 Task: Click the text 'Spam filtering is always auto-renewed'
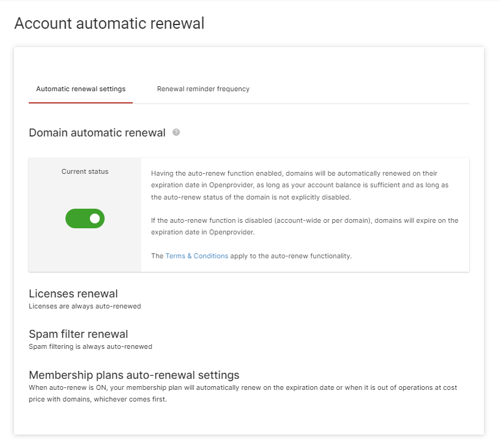pos(91,346)
